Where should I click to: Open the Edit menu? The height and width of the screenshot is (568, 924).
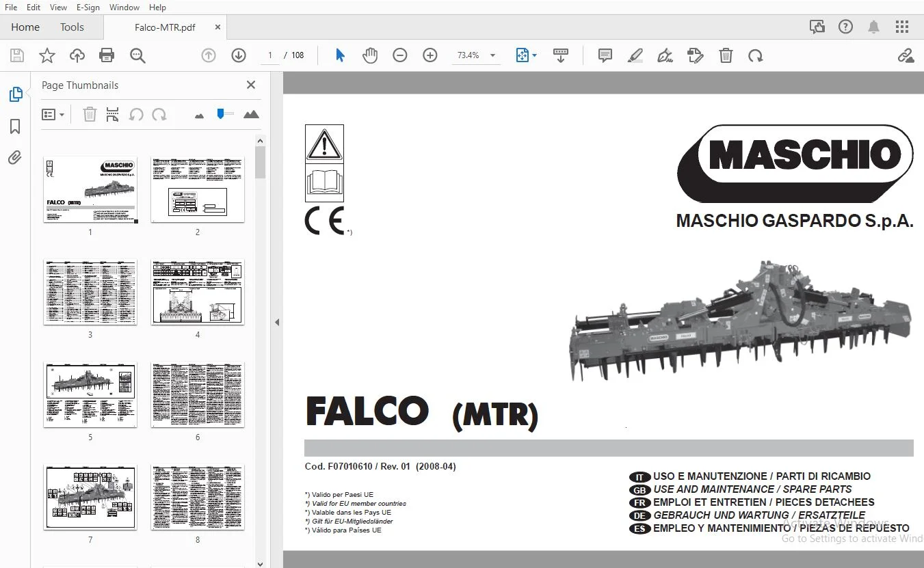click(33, 7)
